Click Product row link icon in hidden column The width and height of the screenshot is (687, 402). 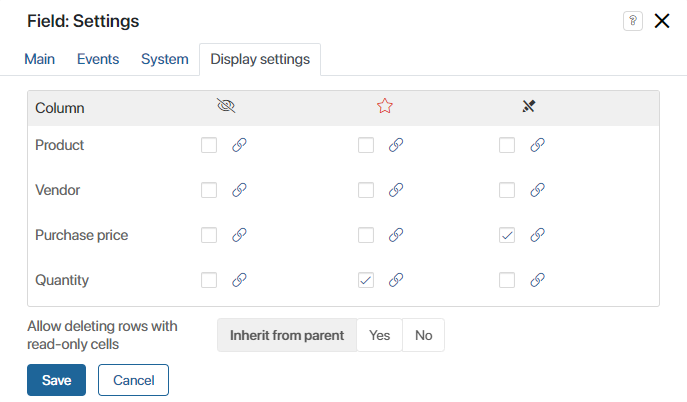[239, 145]
